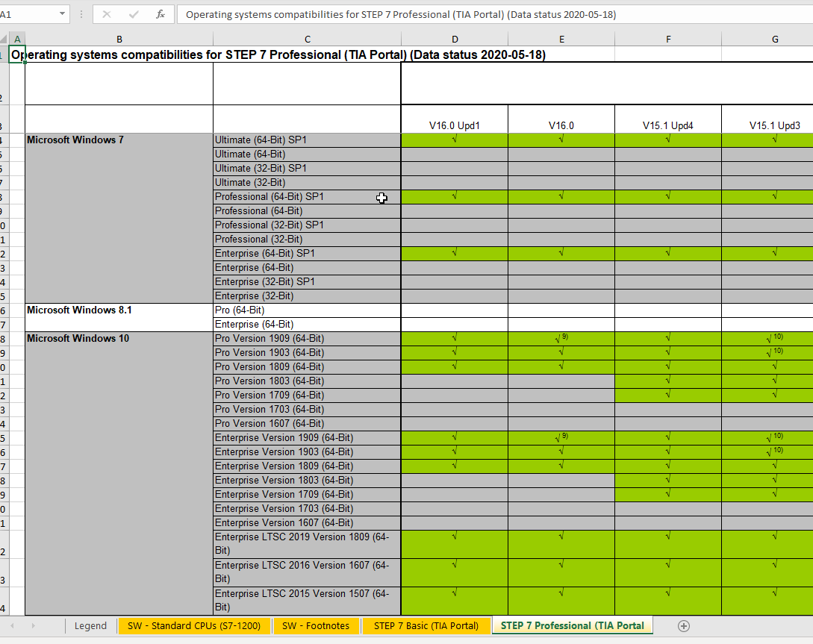This screenshot has width=813, height=644.
Task: Click the Select All corner triangle
Action: point(4,39)
